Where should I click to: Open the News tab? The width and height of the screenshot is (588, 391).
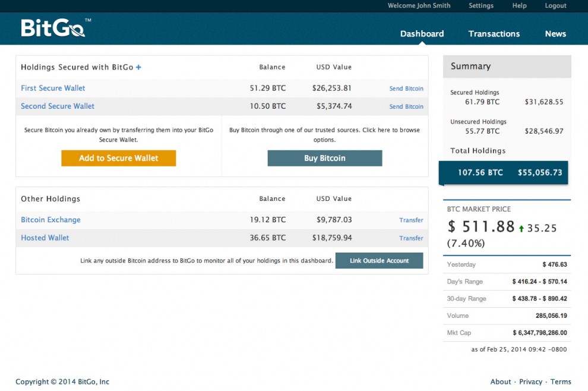(x=555, y=34)
